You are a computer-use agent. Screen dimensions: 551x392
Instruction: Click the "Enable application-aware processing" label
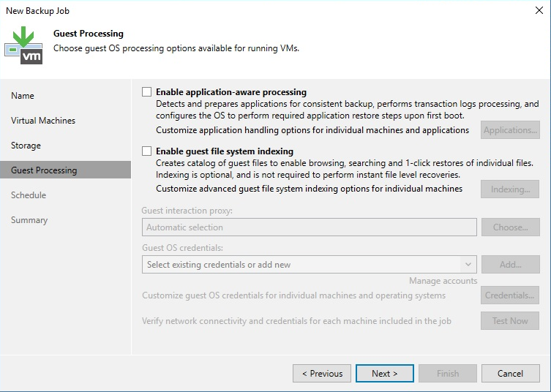click(231, 92)
